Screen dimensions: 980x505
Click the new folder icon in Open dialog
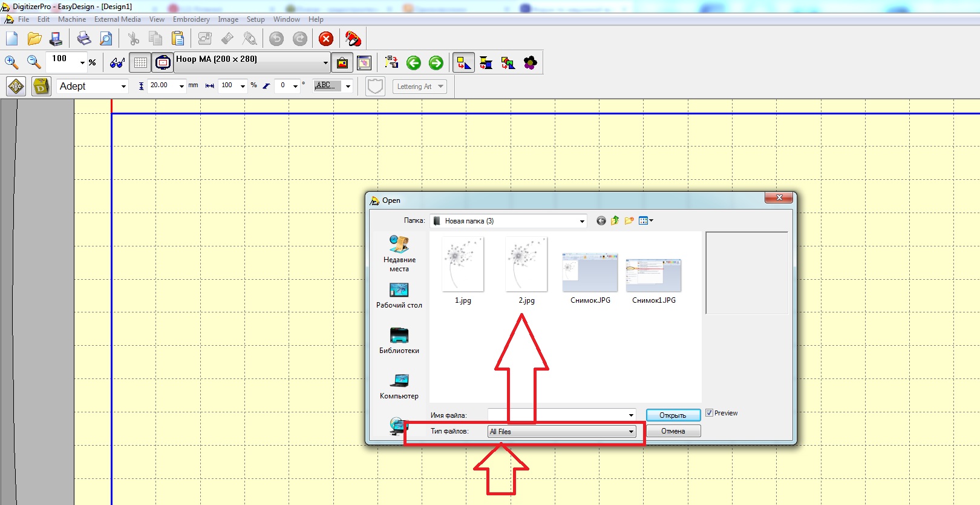tap(629, 221)
